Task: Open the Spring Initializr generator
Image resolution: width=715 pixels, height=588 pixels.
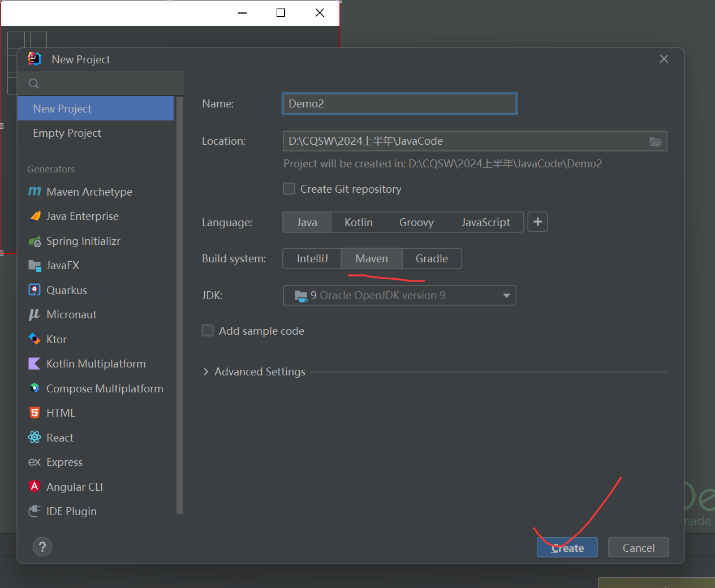Action: coord(83,241)
